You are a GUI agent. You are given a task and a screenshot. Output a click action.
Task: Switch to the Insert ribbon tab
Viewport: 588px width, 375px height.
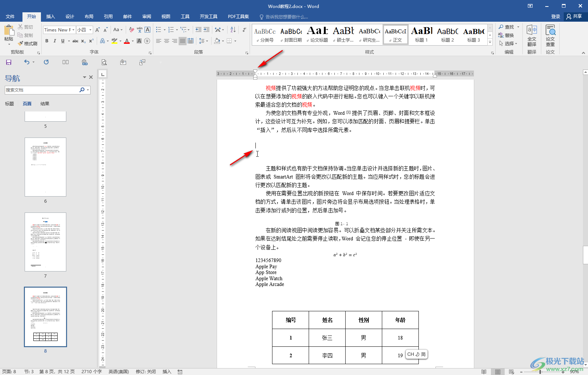50,17
